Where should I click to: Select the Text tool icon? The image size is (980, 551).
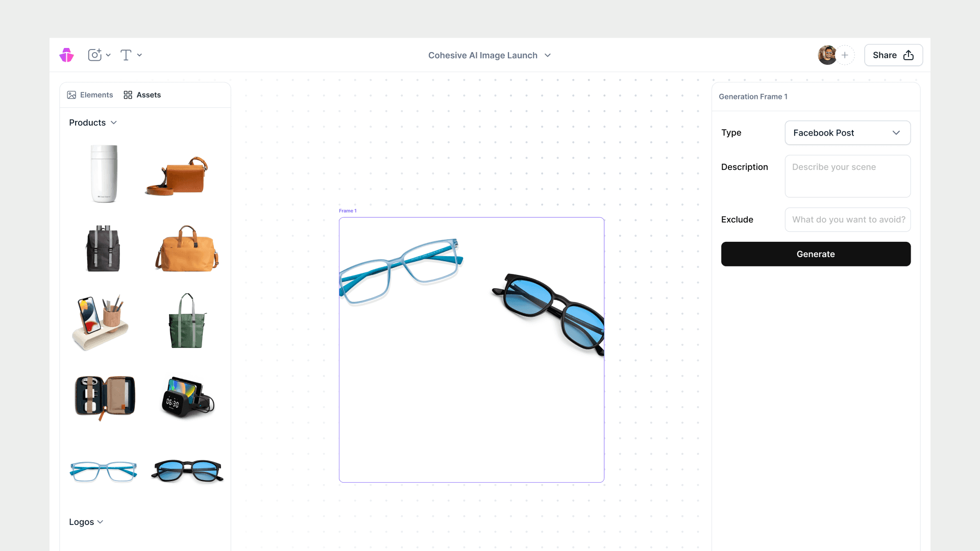(x=126, y=55)
